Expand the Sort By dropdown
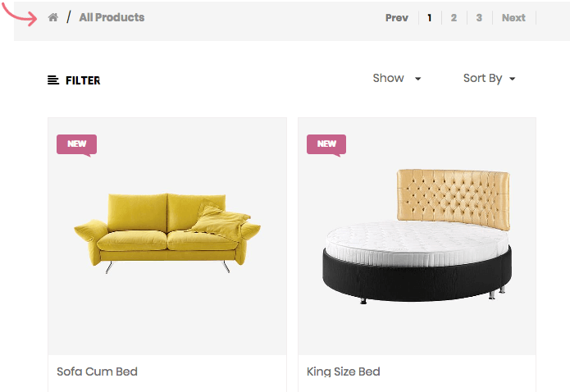Viewport: 570px width, 392px height. [489, 79]
